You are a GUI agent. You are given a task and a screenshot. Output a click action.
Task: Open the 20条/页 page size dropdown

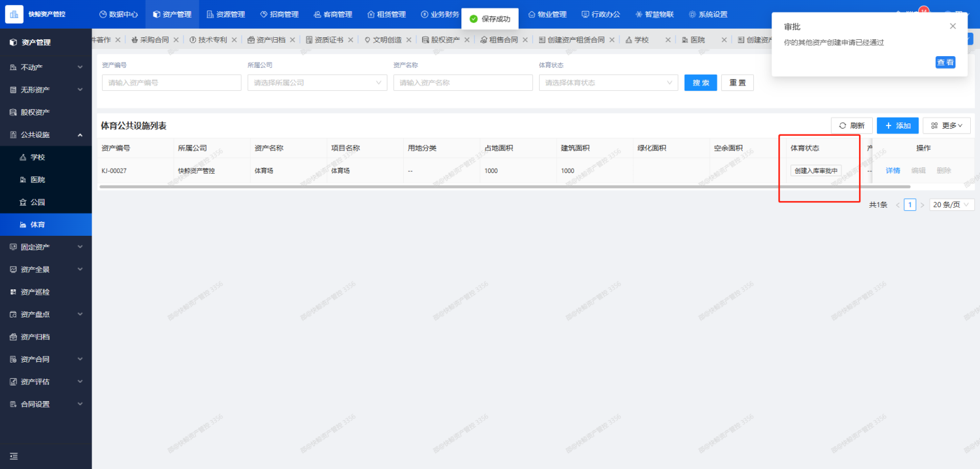click(951, 204)
